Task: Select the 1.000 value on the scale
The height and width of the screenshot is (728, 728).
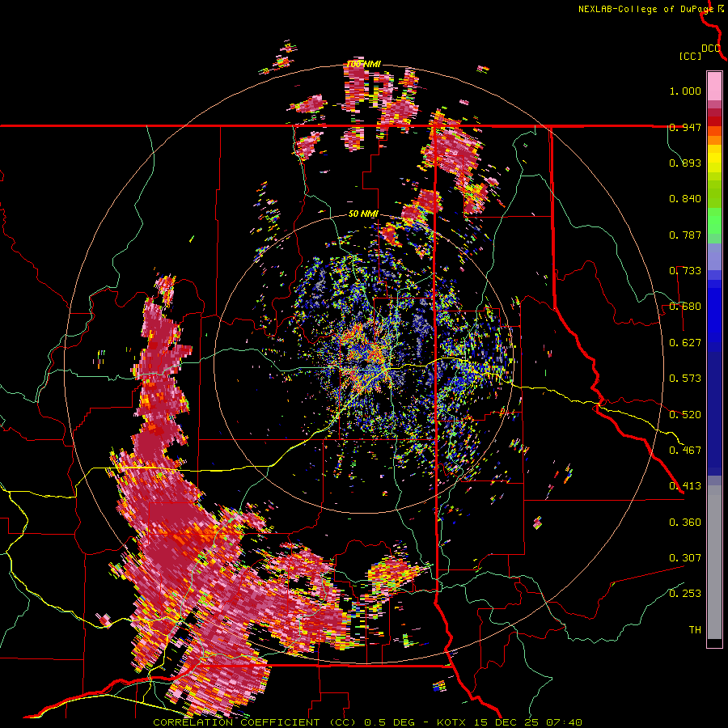Action: (x=685, y=91)
